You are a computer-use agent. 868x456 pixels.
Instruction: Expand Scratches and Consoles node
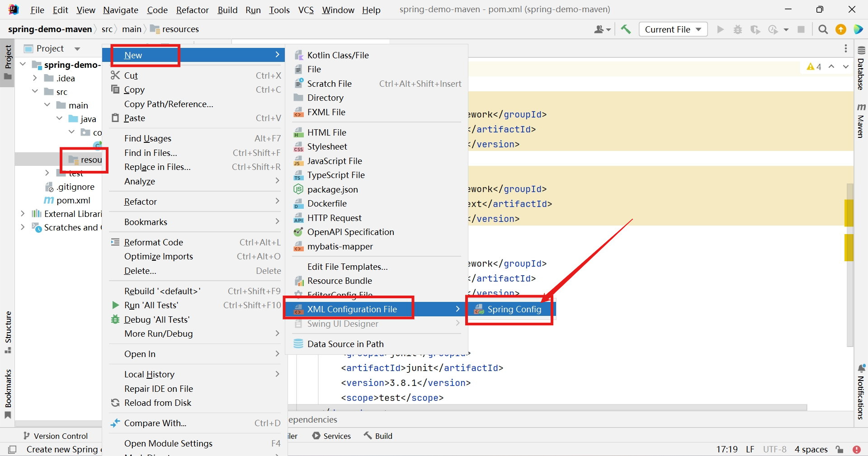[23, 227]
